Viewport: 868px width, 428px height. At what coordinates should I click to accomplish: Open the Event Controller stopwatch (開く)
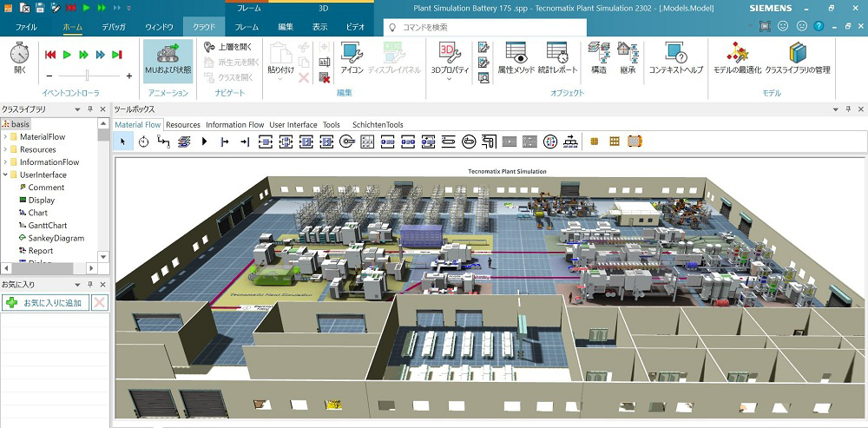pyautogui.click(x=19, y=59)
